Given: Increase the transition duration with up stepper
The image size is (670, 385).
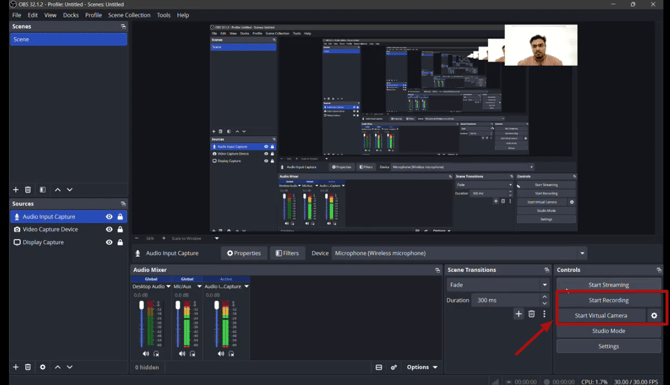Looking at the screenshot, I should coord(544,297).
